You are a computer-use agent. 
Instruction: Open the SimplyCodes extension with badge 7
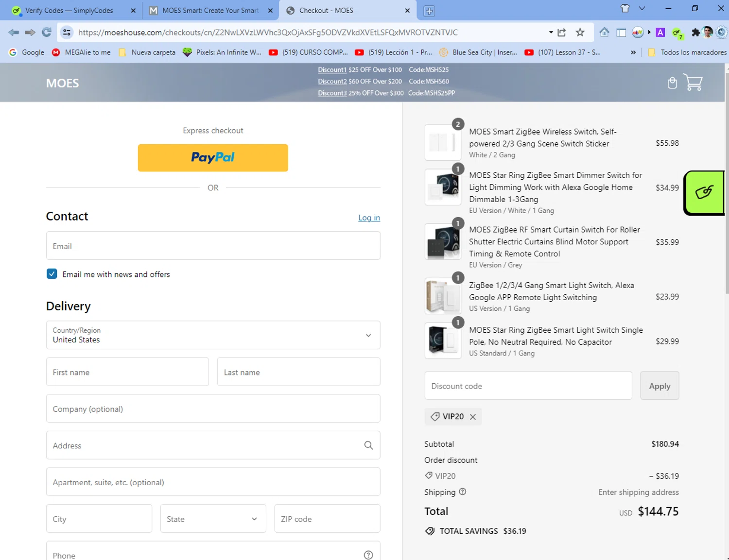pyautogui.click(x=677, y=33)
